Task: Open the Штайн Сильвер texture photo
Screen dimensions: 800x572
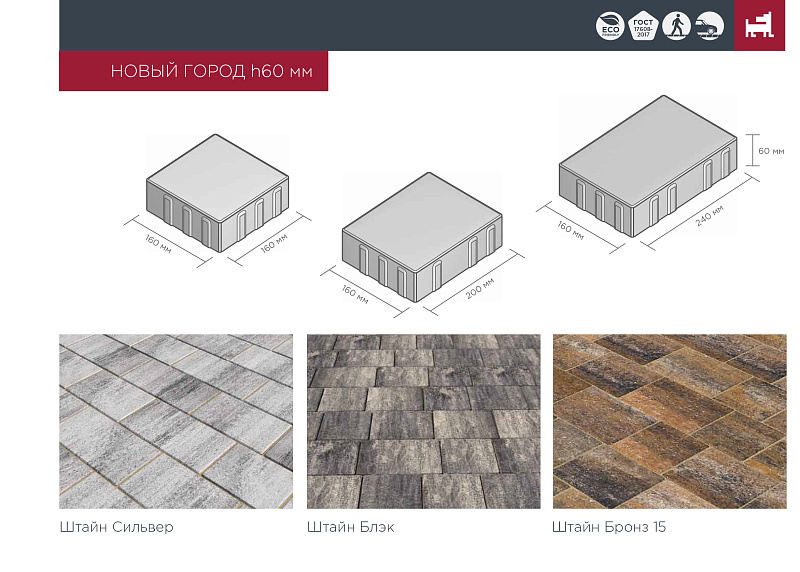Action: click(176, 421)
